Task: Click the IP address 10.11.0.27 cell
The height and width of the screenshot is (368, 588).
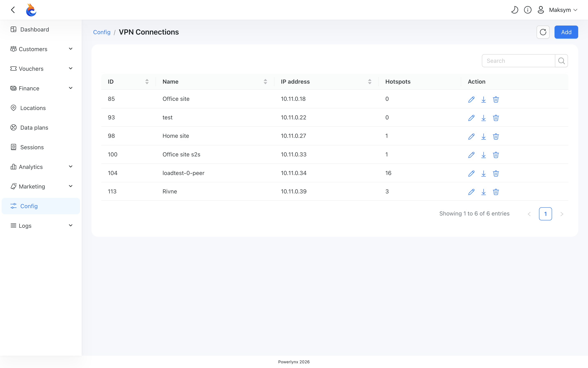Action: (x=294, y=136)
